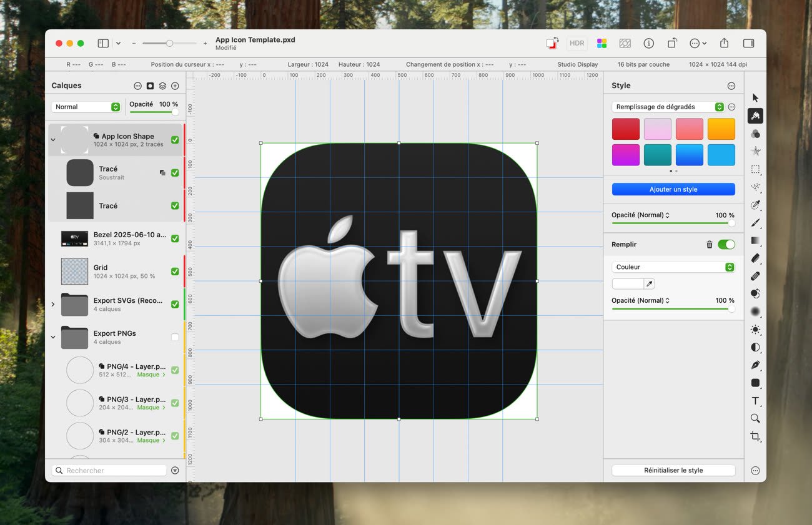The image size is (812, 525).
Task: Click the swap colors icon in toolbar
Action: pyautogui.click(x=552, y=43)
